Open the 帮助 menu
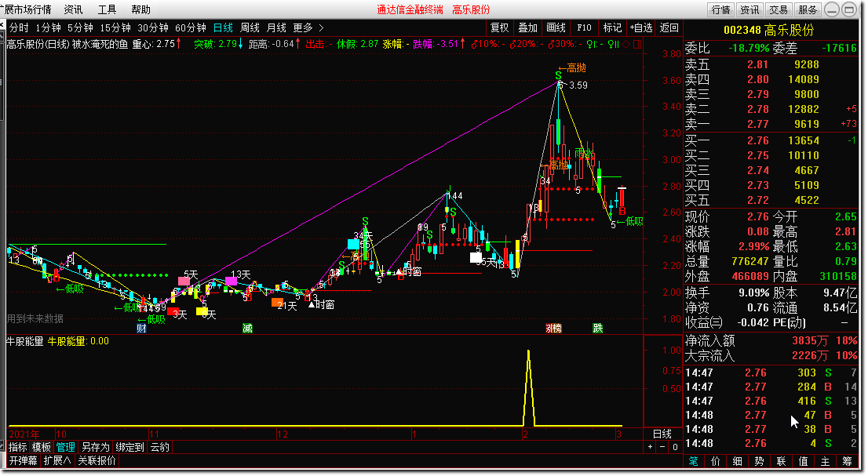Viewport: 868px width, 476px height. click(140, 9)
